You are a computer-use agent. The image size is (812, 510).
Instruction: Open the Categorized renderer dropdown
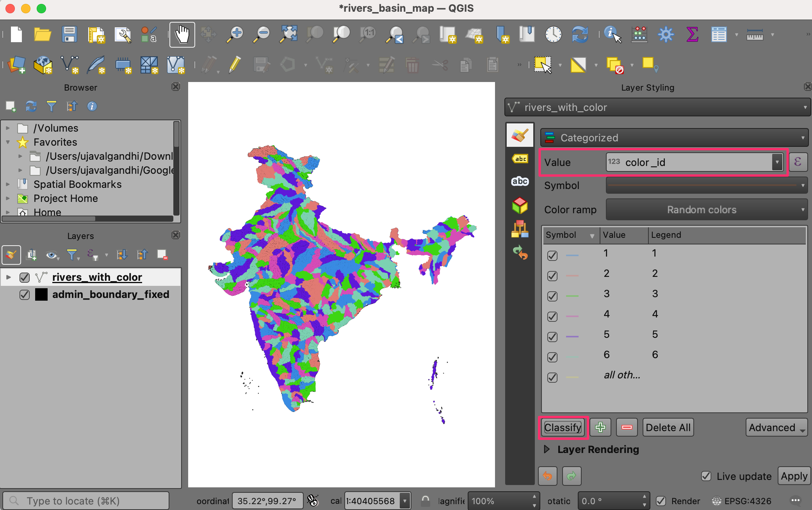coord(674,138)
